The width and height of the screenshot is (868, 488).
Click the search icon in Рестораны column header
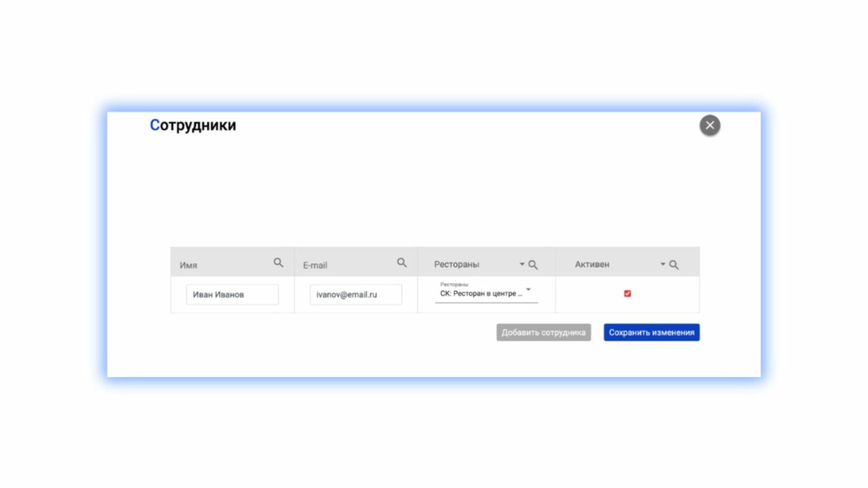(533, 265)
